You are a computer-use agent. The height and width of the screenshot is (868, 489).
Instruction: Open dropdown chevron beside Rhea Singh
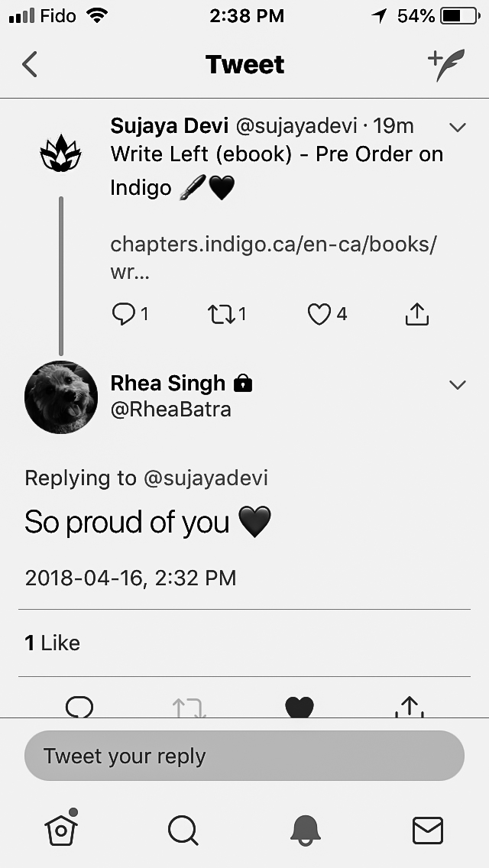(457, 384)
